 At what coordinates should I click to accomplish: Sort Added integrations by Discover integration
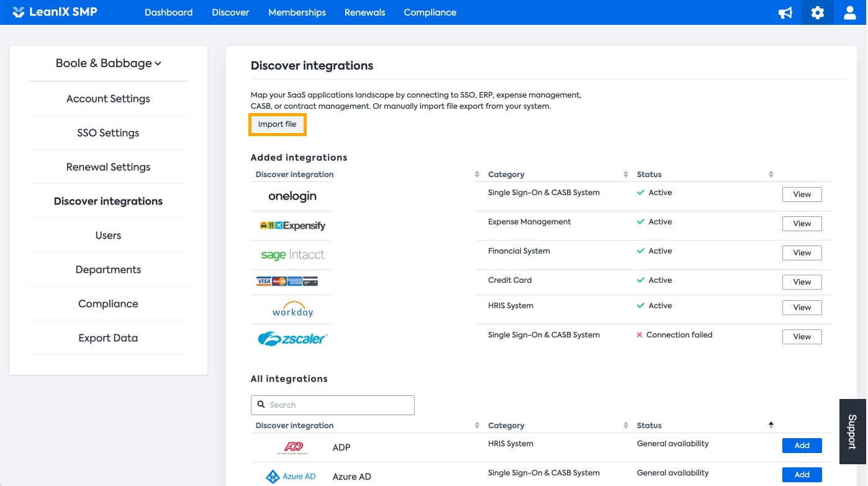477,175
